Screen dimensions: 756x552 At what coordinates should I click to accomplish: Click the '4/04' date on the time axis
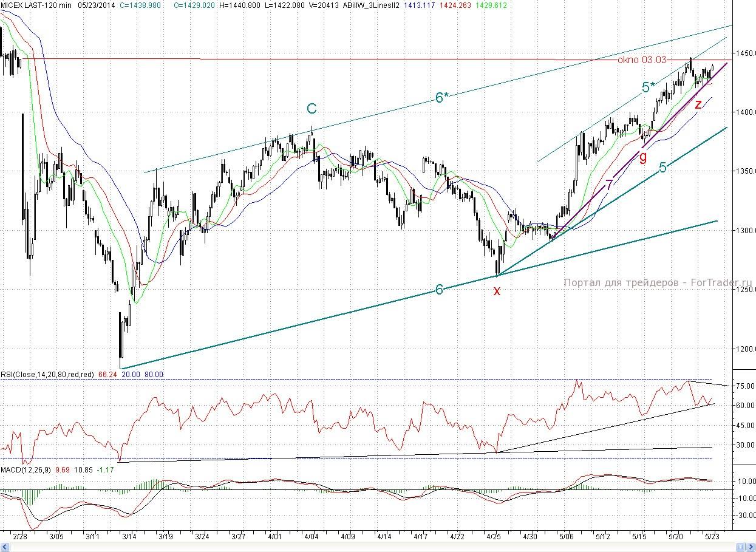click(312, 537)
